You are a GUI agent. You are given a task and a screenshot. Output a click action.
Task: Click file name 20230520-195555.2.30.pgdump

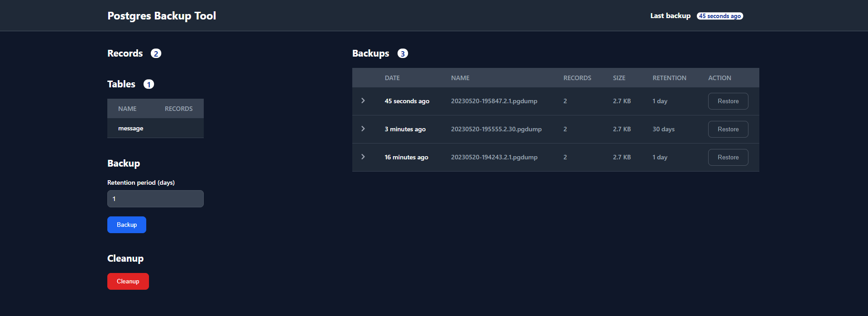496,129
